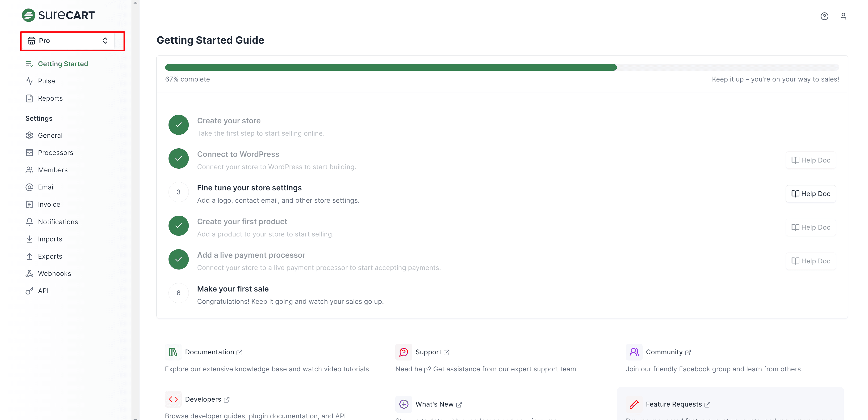
Task: Click the What's New plus icon
Action: (x=403, y=404)
